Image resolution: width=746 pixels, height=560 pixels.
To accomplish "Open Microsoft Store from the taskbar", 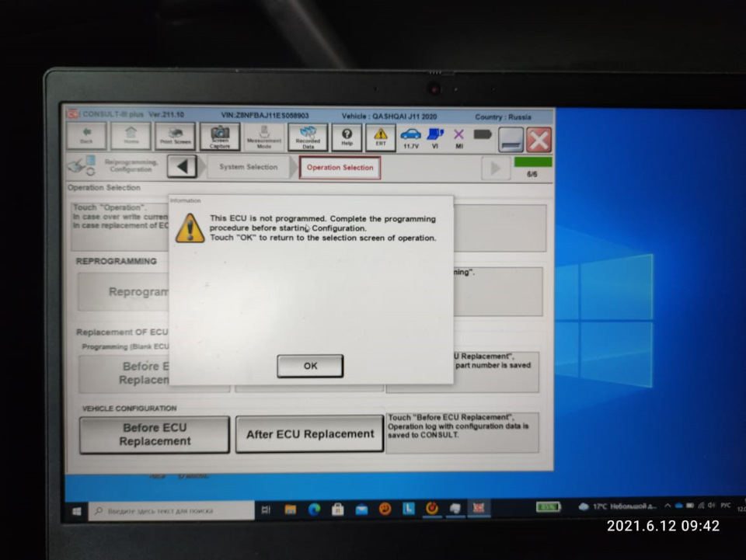I will (x=338, y=510).
